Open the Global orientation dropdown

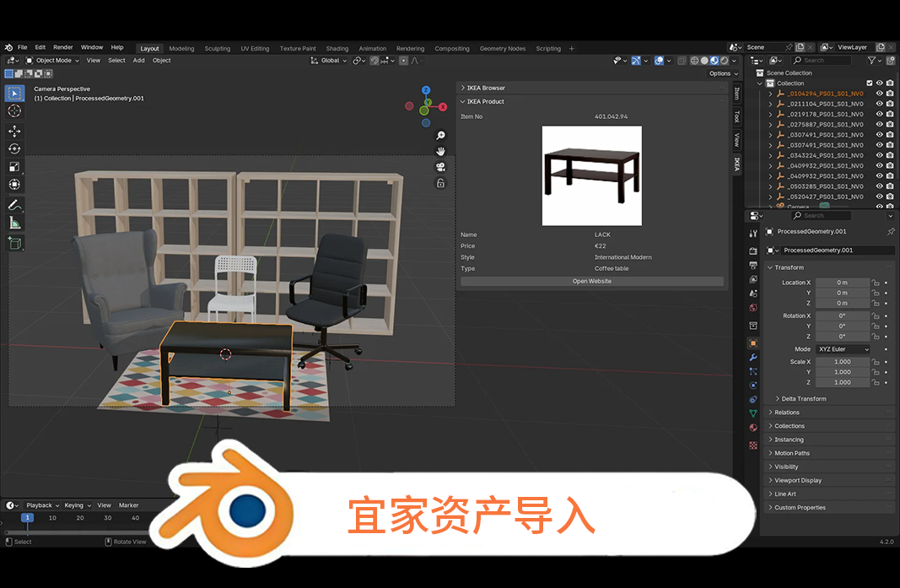pyautogui.click(x=329, y=60)
